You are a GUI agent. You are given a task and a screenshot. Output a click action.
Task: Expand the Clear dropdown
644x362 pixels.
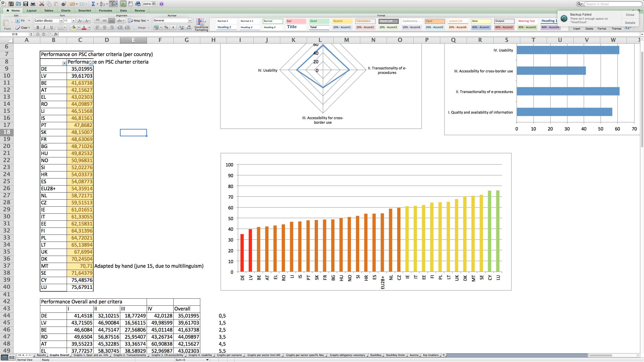click(x=29, y=28)
